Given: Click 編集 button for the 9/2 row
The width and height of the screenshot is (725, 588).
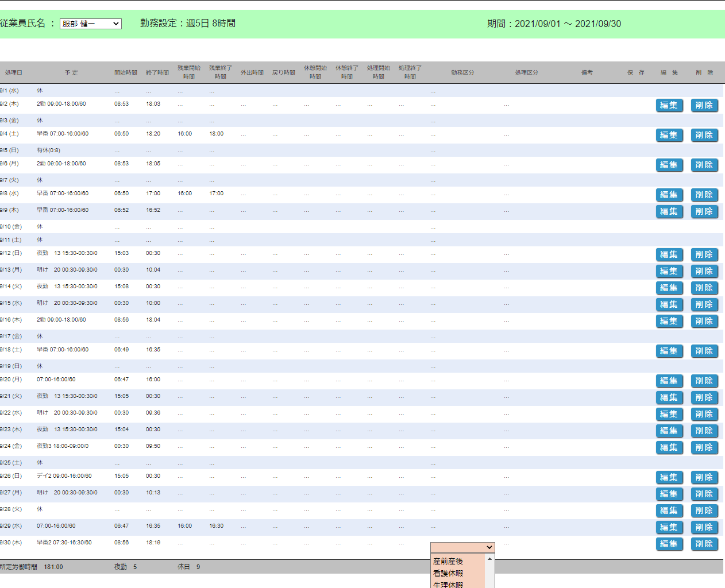Looking at the screenshot, I should (x=669, y=105).
